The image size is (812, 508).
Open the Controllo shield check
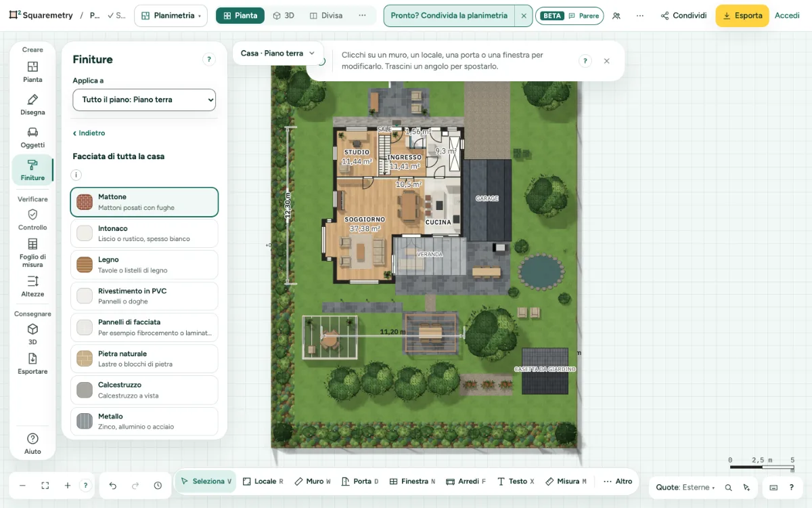(32, 219)
